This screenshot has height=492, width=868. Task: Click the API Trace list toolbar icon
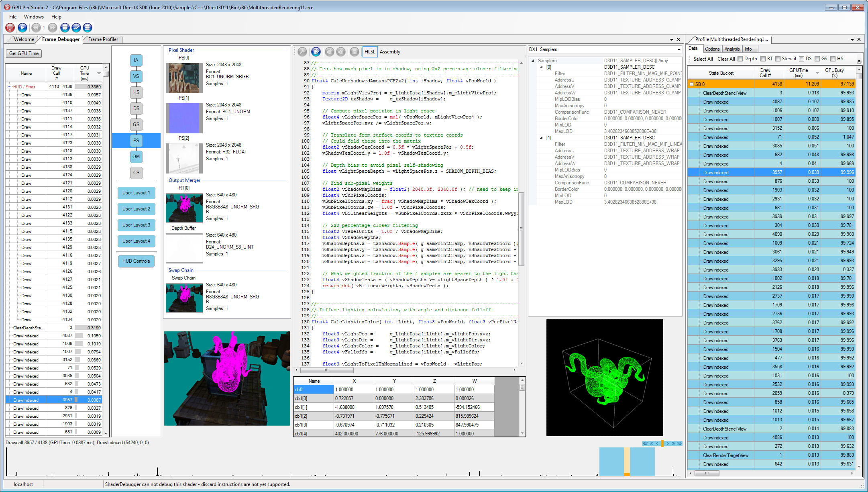[88, 27]
